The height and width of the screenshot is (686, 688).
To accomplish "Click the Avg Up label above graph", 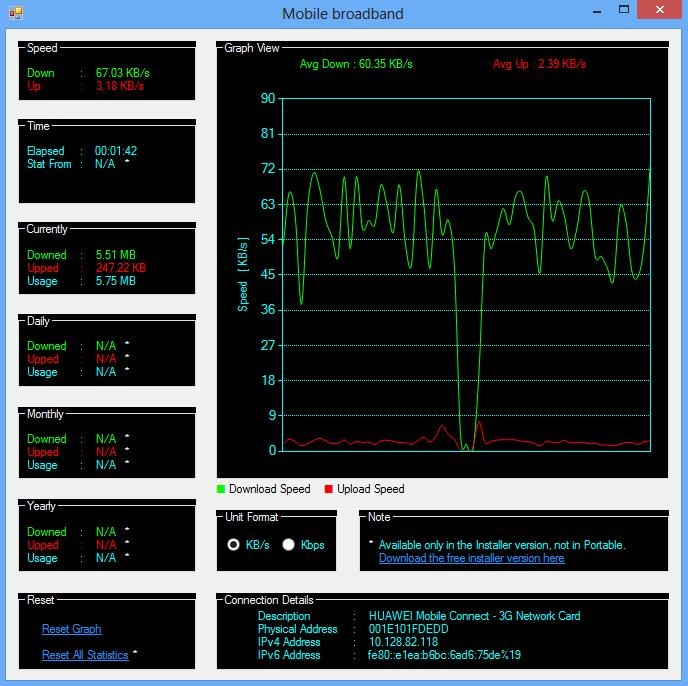I will coord(539,64).
